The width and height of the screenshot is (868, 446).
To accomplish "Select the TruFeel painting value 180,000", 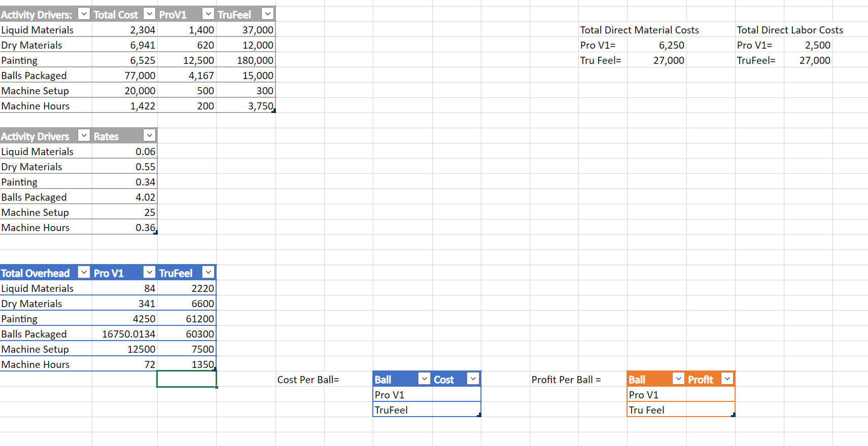I will (x=246, y=60).
